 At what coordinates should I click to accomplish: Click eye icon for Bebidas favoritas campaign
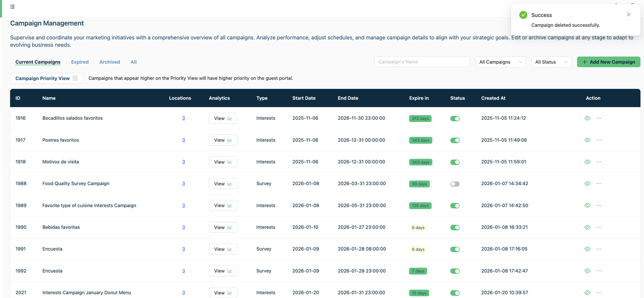tap(587, 228)
